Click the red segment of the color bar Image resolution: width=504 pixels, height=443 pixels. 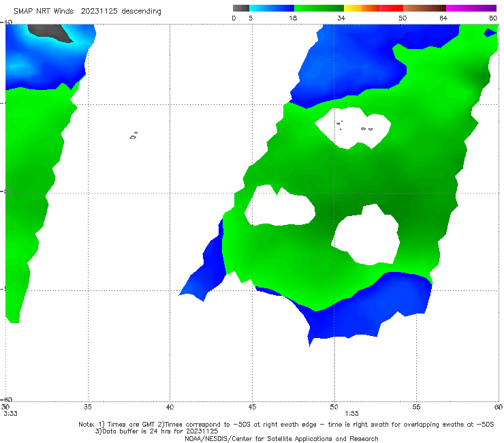coord(391,8)
